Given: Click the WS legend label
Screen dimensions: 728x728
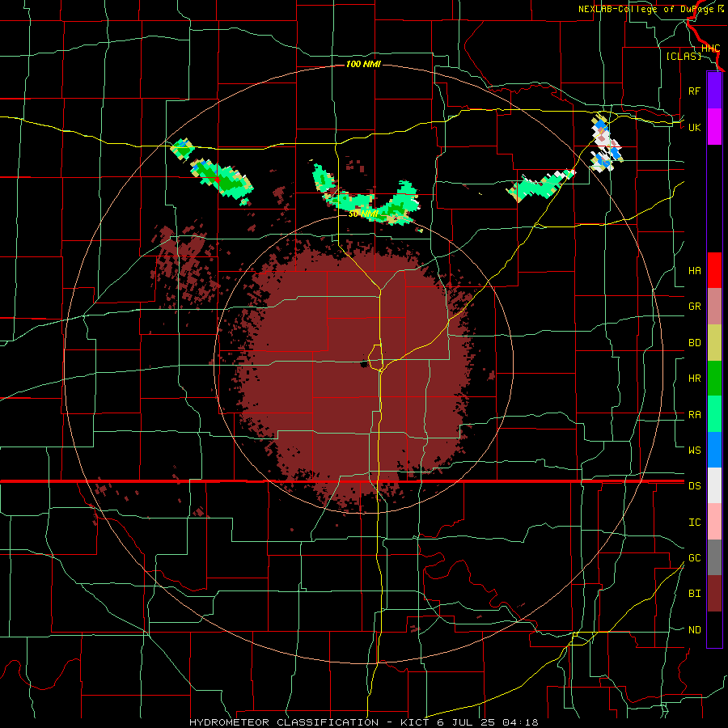Looking at the screenshot, I should point(694,451).
